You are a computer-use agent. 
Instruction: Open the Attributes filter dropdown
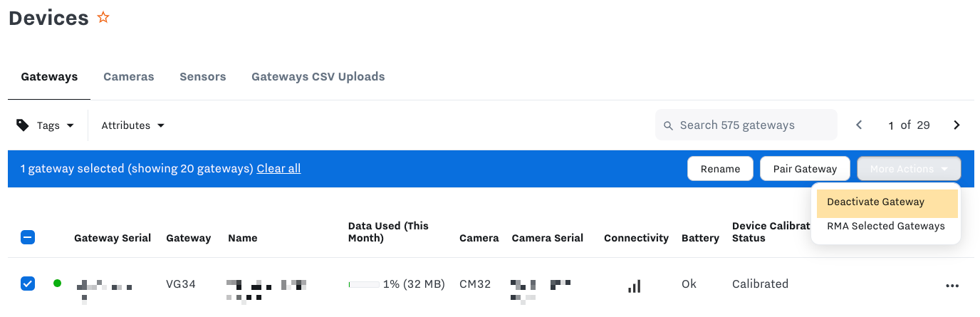click(x=132, y=125)
